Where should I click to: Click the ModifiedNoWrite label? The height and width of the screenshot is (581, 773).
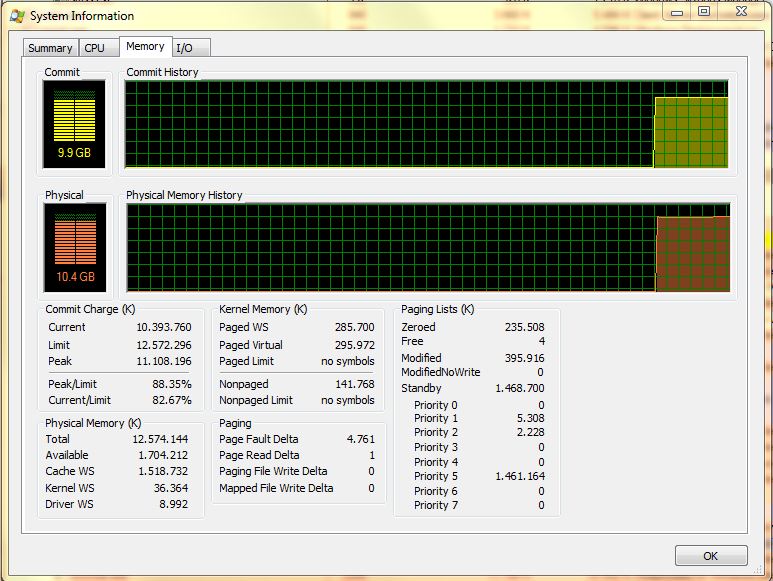[x=441, y=372]
